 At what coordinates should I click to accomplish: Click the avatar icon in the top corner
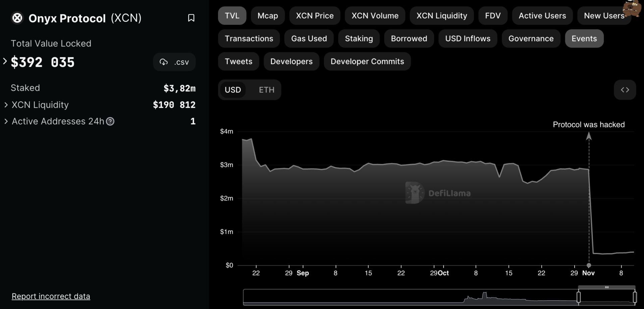point(632,8)
